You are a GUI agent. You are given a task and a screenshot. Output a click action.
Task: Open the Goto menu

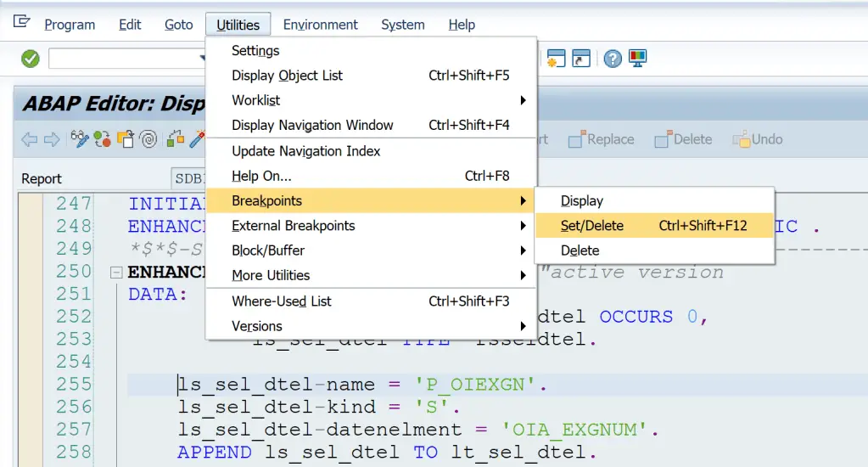coord(179,25)
